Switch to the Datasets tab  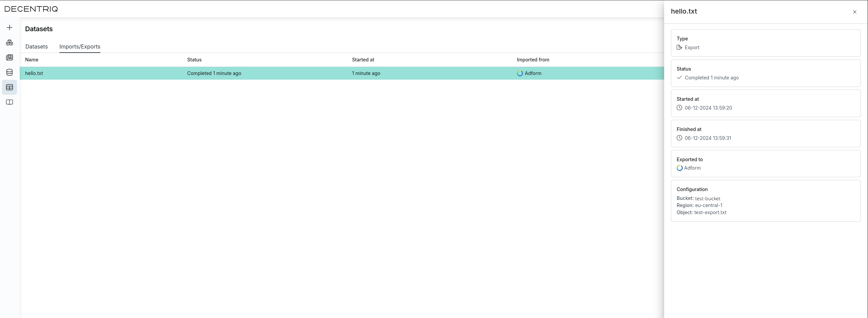tap(37, 46)
